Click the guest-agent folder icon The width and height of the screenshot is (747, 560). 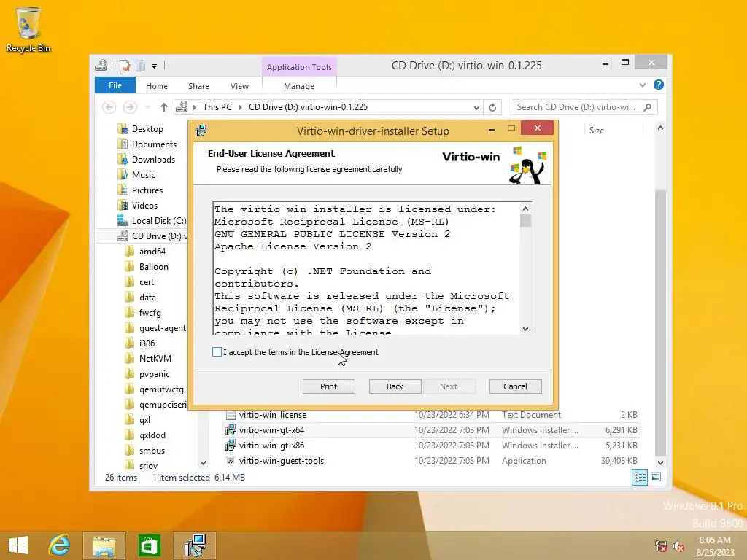click(130, 328)
